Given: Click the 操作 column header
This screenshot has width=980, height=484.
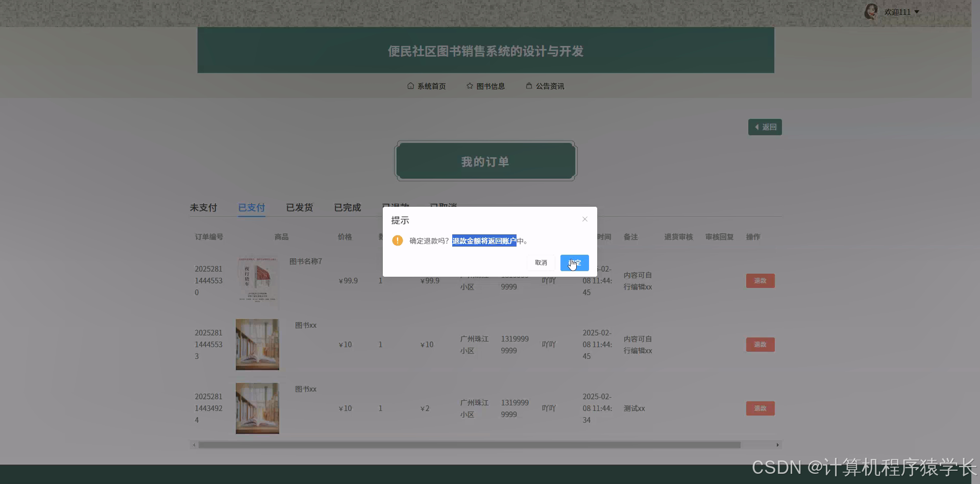Looking at the screenshot, I should 753,237.
